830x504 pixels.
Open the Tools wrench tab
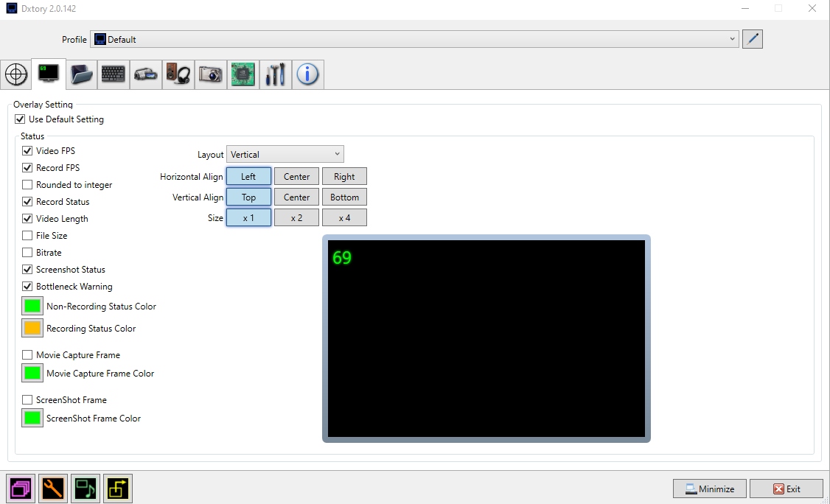[275, 74]
